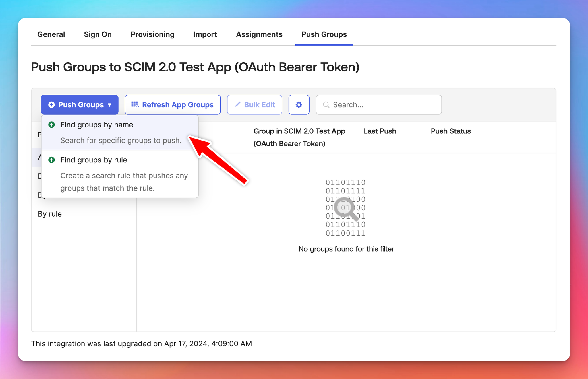Click the Push Groups page heading
This screenshot has width=588, height=379.
[x=195, y=67]
